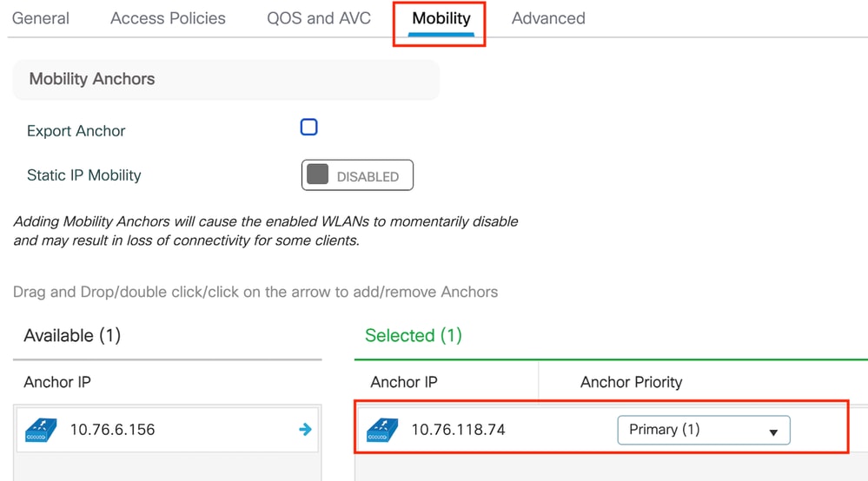Viewport: 868px width, 481px height.
Task: Tick the Export Anchor checkbox
Action: [x=309, y=127]
